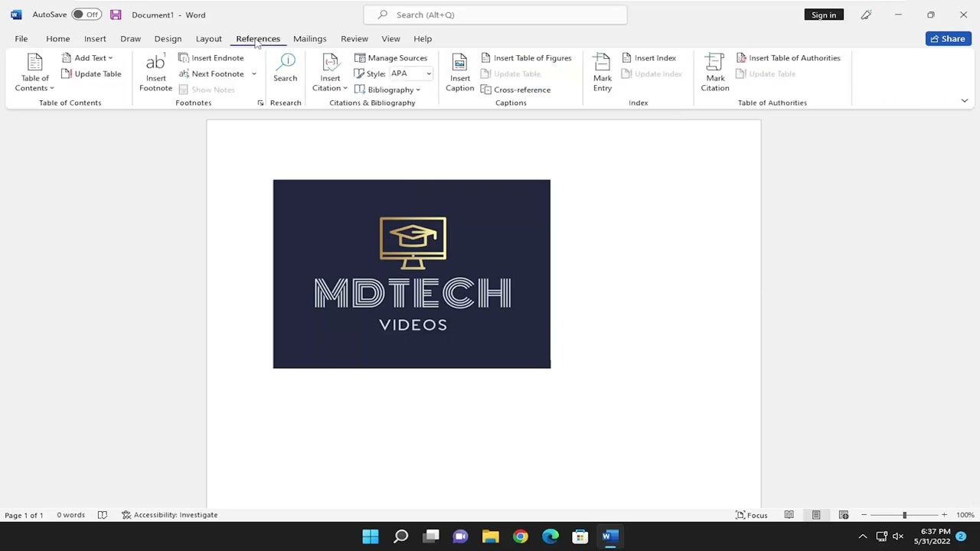This screenshot has width=980, height=551.
Task: Switch to the Insert tab
Action: coord(95,38)
